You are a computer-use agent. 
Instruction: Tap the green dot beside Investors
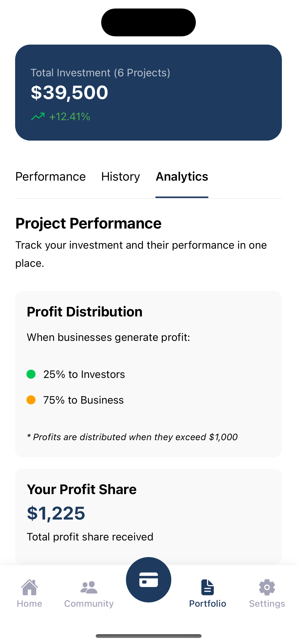coord(31,374)
